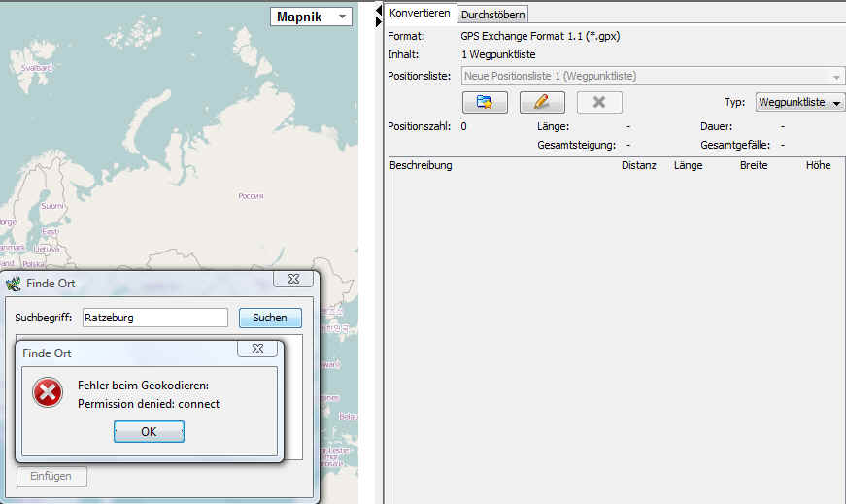Click the grey X delete position list button
This screenshot has height=504, width=846.
(599, 102)
